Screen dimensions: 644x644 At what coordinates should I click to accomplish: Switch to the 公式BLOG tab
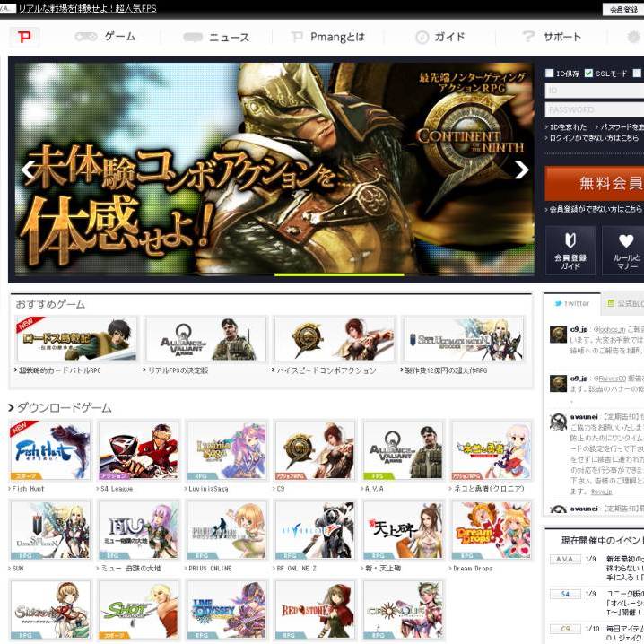622,303
